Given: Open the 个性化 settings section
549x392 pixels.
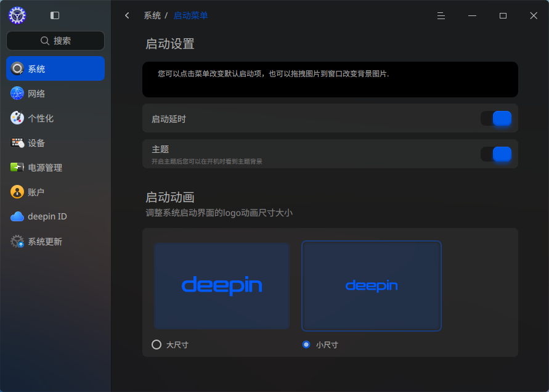Looking at the screenshot, I should [55, 118].
